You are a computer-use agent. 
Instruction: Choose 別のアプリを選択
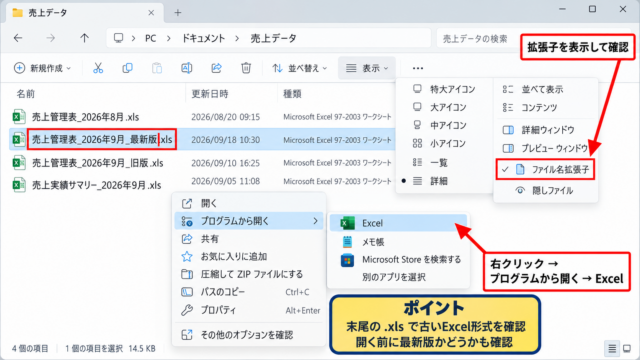pos(398,277)
